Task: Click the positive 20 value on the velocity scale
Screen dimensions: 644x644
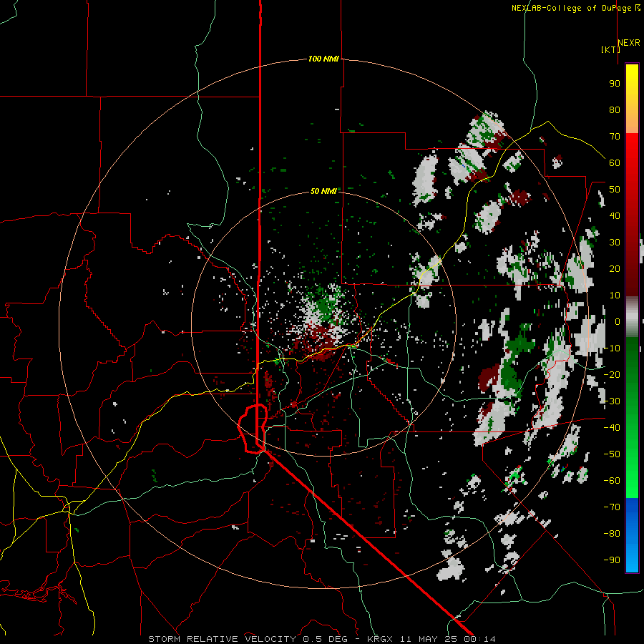Action: click(x=615, y=269)
